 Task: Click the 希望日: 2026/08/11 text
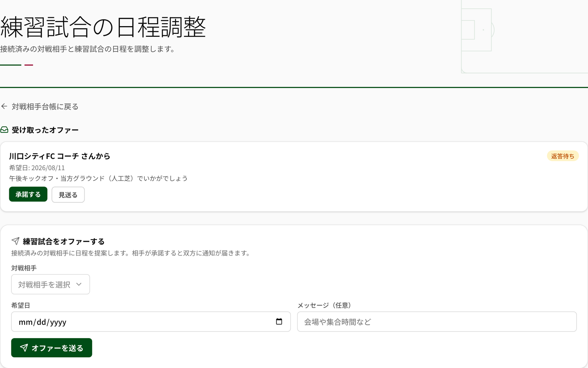[37, 168]
